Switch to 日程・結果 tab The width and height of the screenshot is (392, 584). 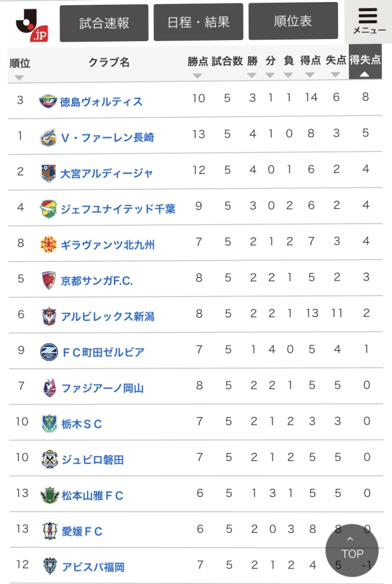pos(199,22)
